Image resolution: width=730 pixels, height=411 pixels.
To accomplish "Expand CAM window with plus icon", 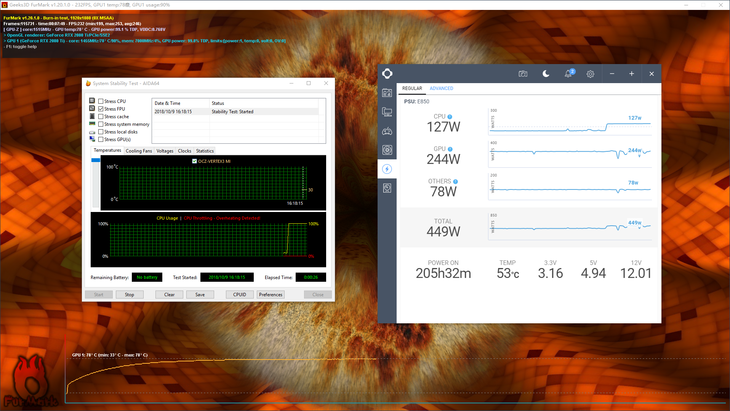I will click(631, 74).
